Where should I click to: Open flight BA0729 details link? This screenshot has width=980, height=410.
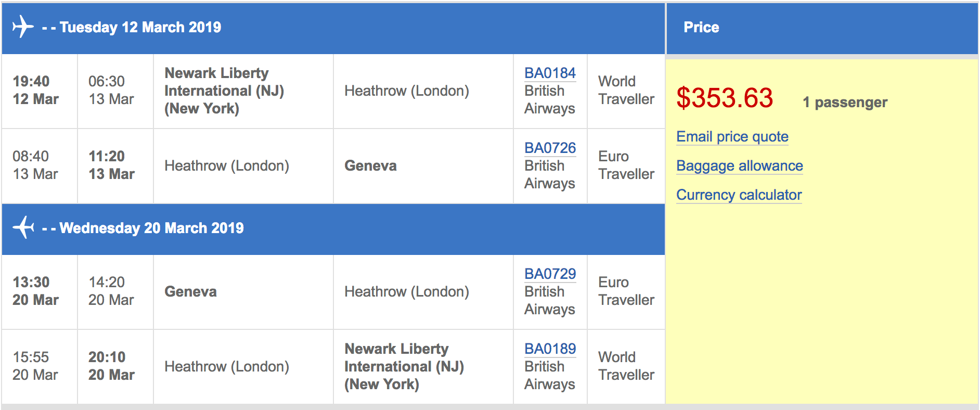[550, 274]
